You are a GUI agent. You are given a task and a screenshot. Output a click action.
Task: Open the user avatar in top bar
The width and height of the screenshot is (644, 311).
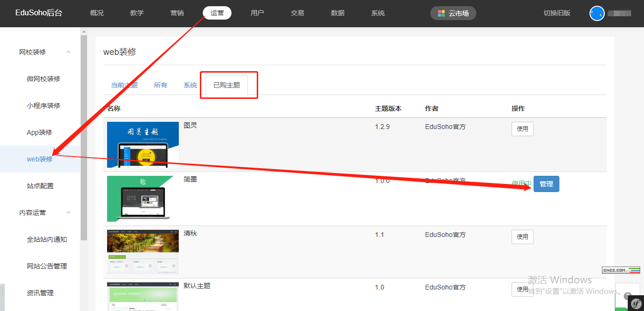597,13
